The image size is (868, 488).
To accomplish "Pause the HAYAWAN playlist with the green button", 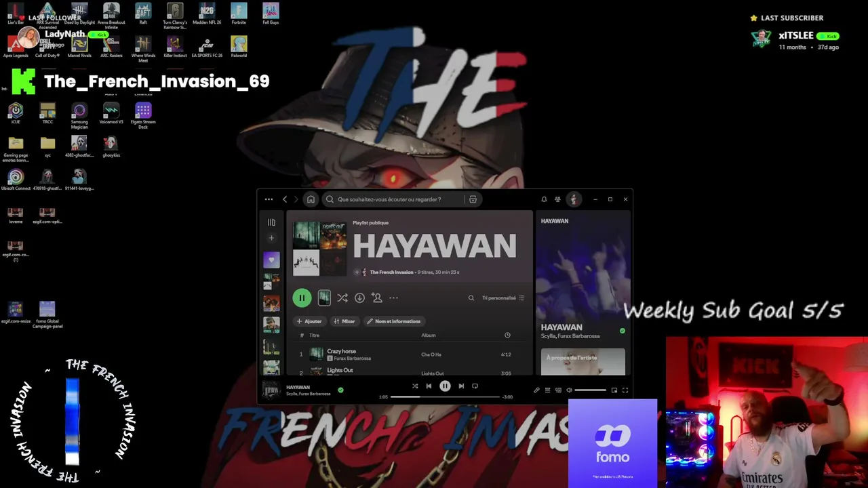I will point(302,298).
